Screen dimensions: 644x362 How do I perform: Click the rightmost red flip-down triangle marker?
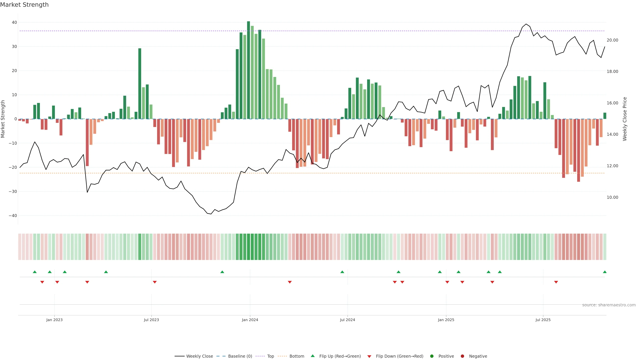[x=556, y=282]
